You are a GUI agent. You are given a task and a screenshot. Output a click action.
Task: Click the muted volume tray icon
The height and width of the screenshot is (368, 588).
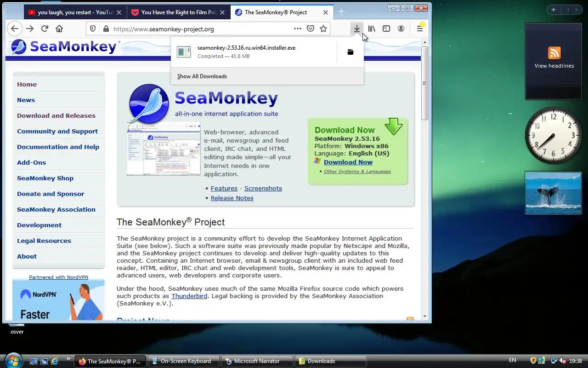tap(563, 361)
